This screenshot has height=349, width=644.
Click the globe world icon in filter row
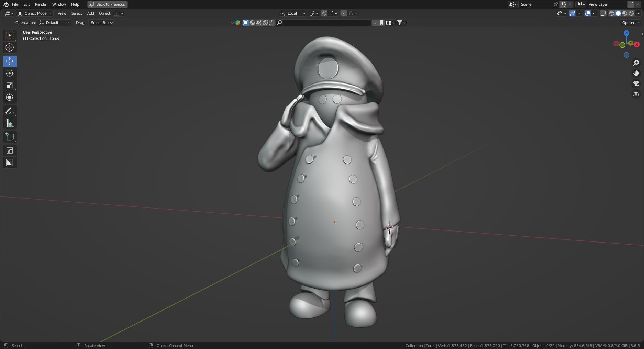coord(265,23)
